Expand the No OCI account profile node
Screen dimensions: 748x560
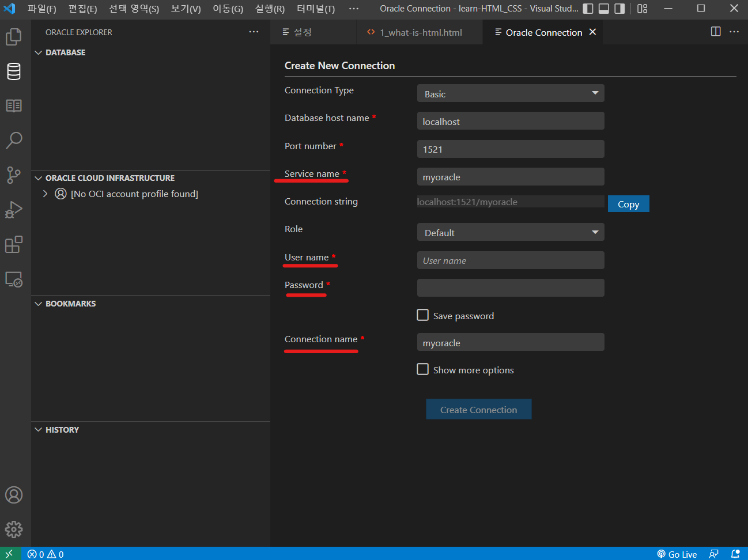coord(45,194)
